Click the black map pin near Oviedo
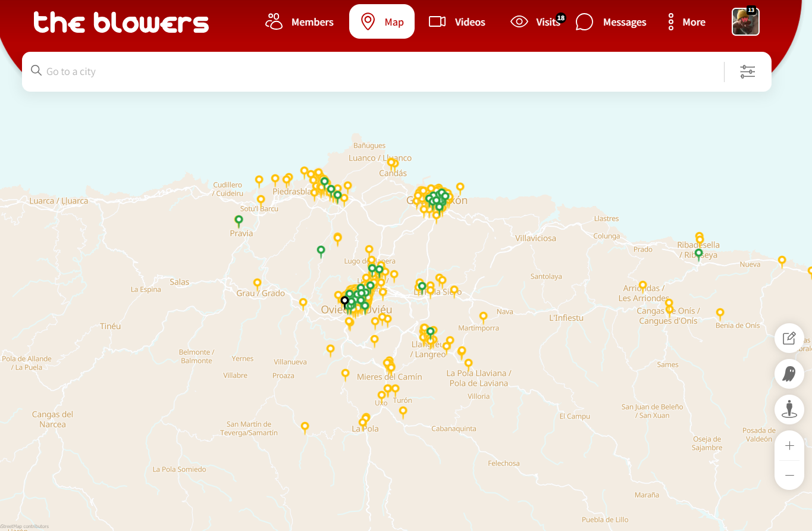 click(344, 302)
